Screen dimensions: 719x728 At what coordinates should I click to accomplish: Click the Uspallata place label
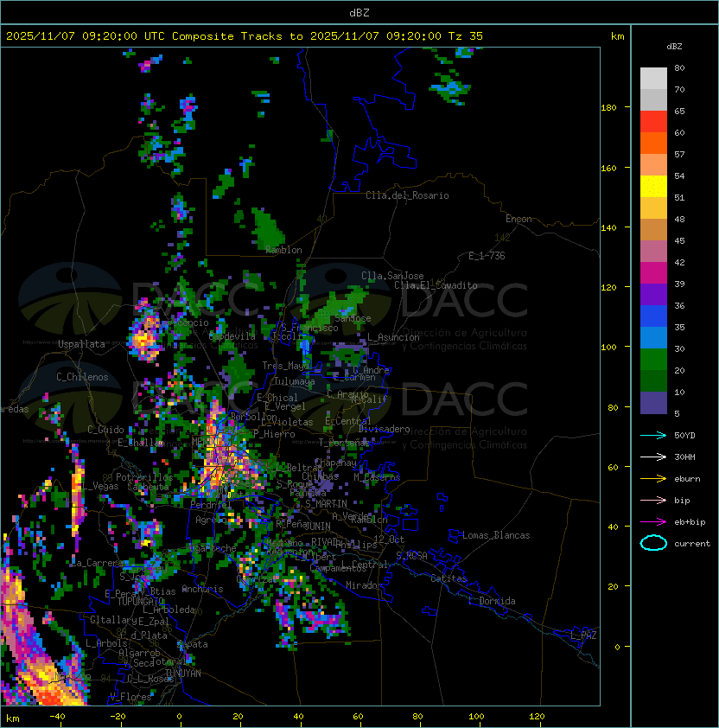tap(81, 344)
